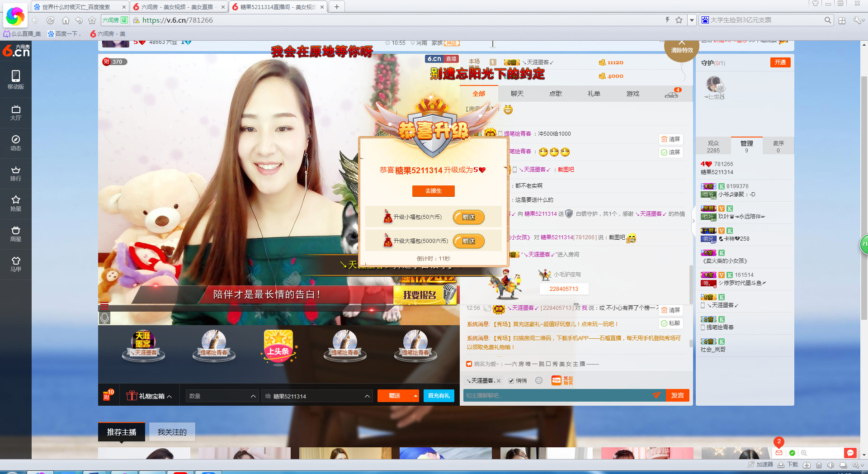
Task: Click the 发起抽奖 lottery icon
Action: point(562,380)
